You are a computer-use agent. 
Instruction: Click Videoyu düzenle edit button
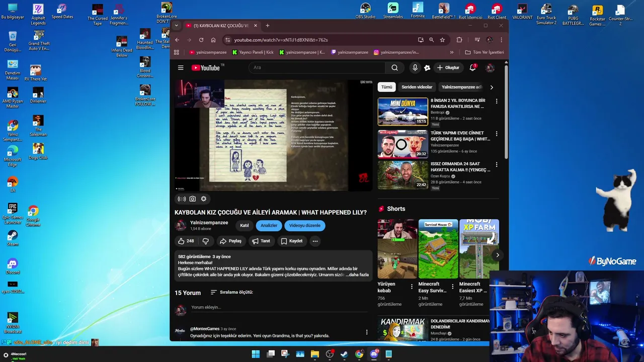tap(304, 225)
